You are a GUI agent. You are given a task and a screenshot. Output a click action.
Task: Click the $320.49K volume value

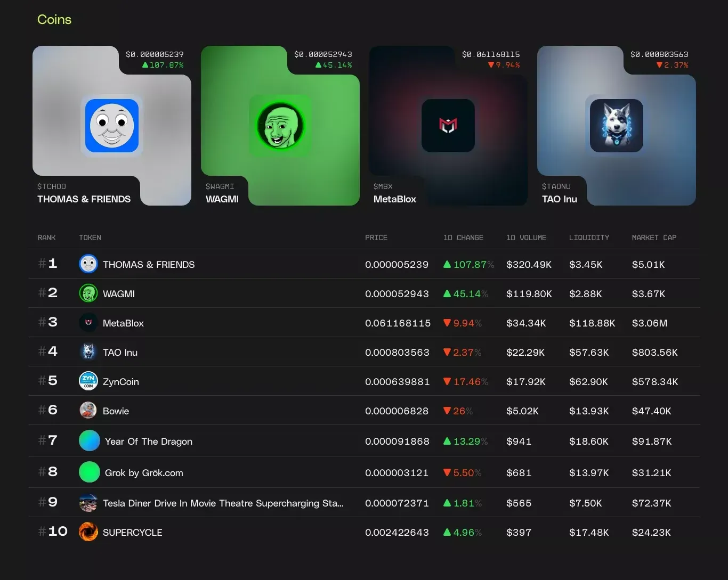[529, 265]
